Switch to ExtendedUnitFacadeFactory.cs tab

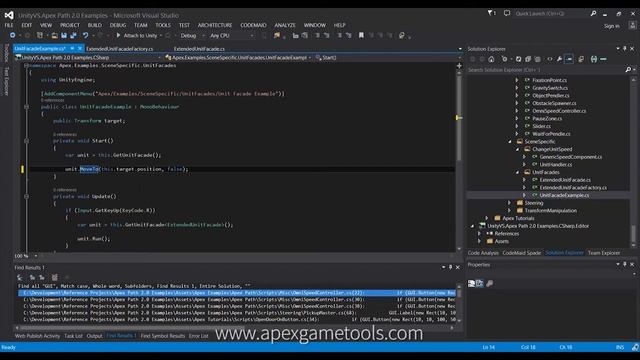click(x=120, y=49)
